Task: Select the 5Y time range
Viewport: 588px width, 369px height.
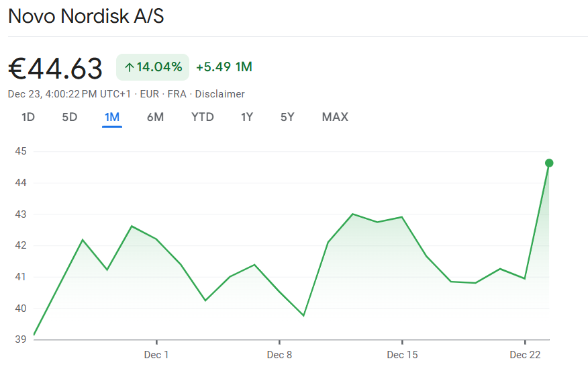Action: (x=287, y=117)
